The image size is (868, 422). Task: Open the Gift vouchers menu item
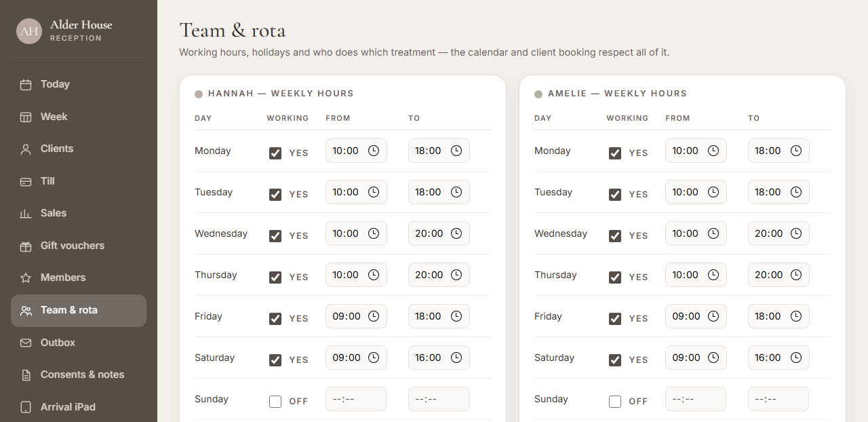click(x=79, y=246)
